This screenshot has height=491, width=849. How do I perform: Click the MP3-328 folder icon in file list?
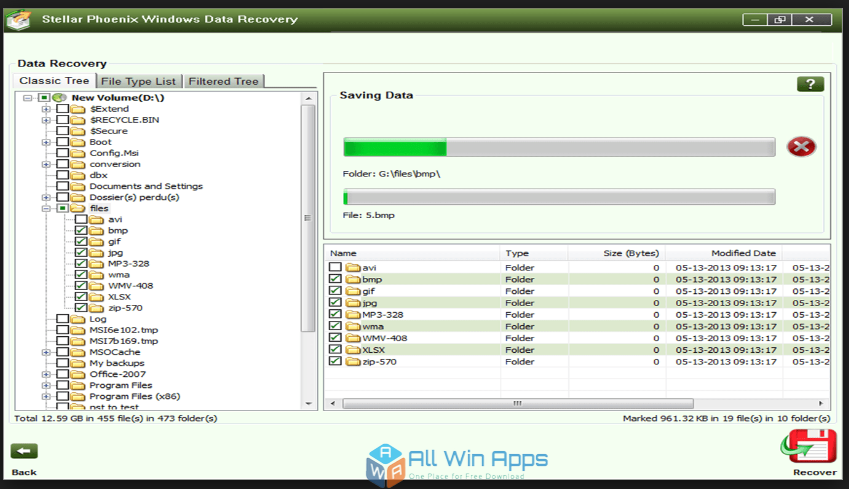[353, 315]
